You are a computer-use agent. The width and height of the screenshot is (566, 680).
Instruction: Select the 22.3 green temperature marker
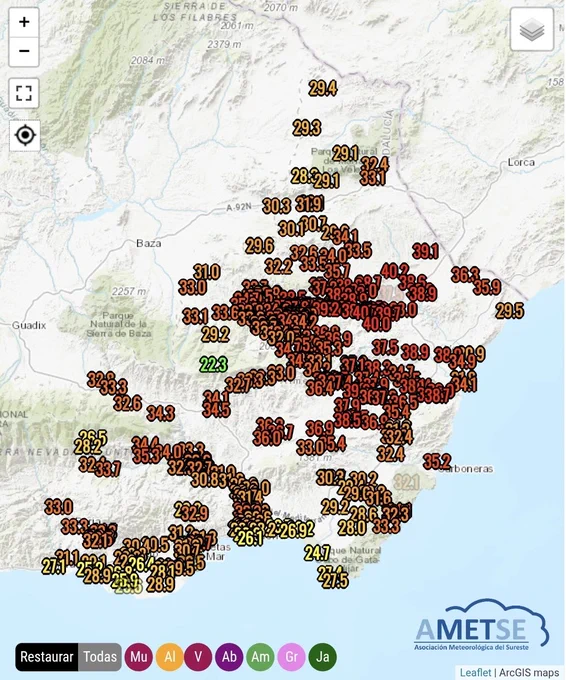coord(213,364)
